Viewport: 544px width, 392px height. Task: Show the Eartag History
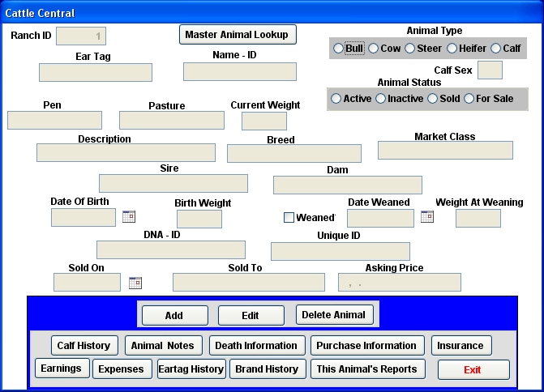(191, 369)
